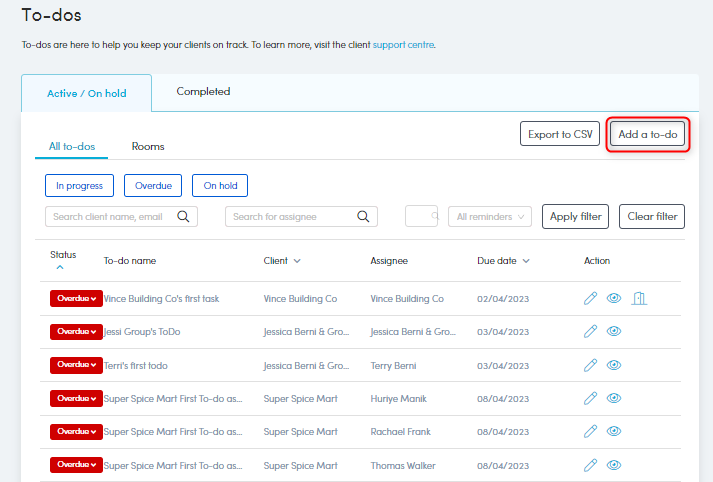Switch to the Completed tab
Image resolution: width=713 pixels, height=482 pixels.
point(203,92)
